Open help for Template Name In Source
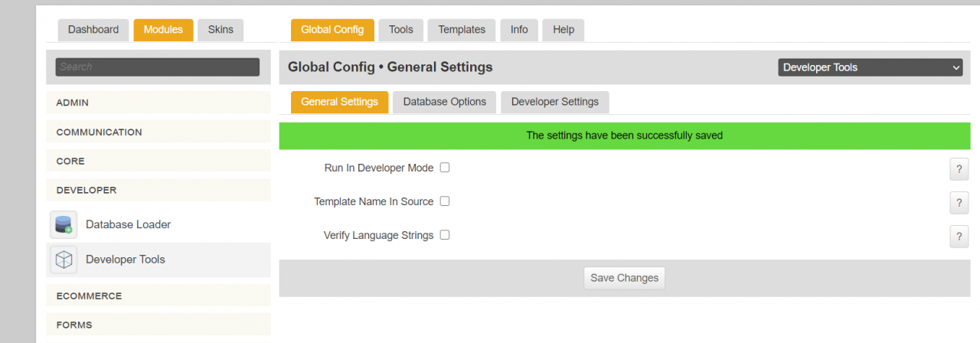This screenshot has width=980, height=343. (959, 203)
